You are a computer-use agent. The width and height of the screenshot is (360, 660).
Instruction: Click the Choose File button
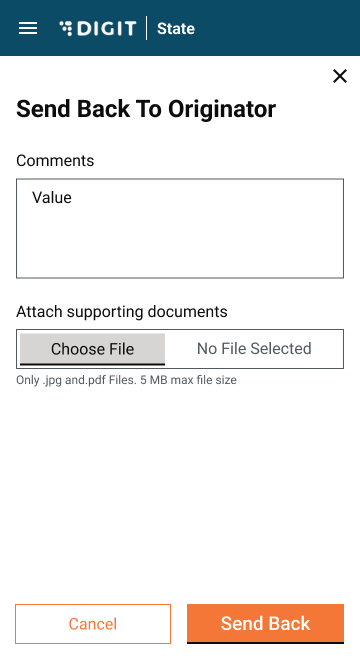click(92, 349)
